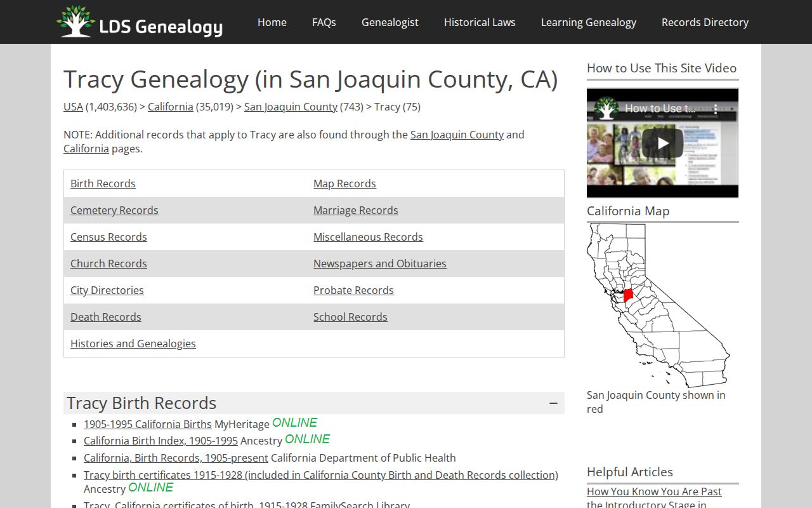The width and height of the screenshot is (812, 508).
Task: Collapse the Tracy Birth Records section
Action: 553,403
